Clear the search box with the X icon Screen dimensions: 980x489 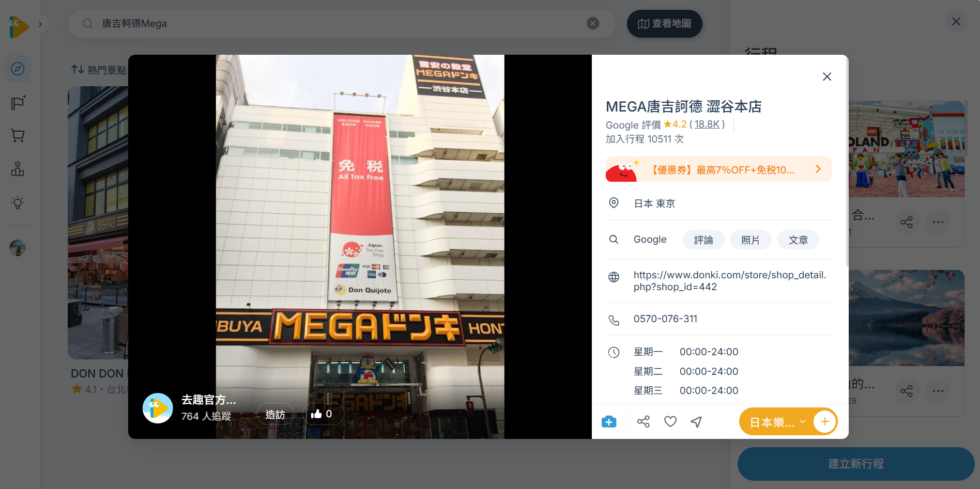click(x=592, y=23)
